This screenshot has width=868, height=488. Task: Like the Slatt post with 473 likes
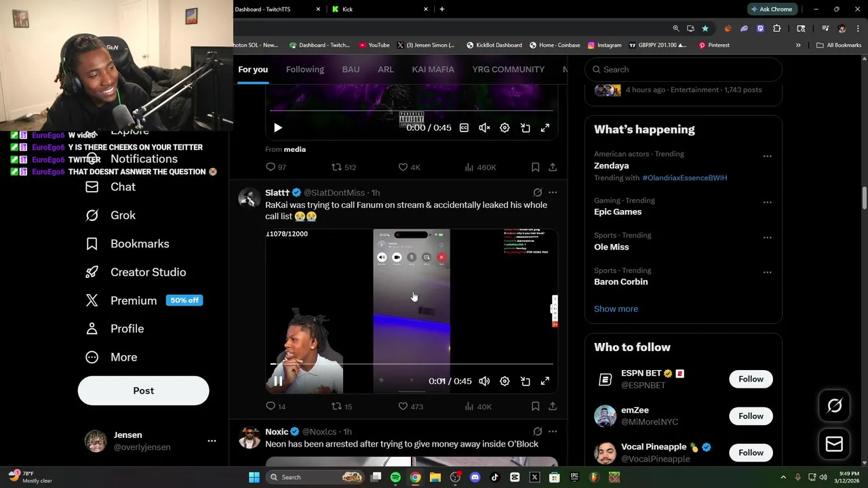tap(410, 406)
